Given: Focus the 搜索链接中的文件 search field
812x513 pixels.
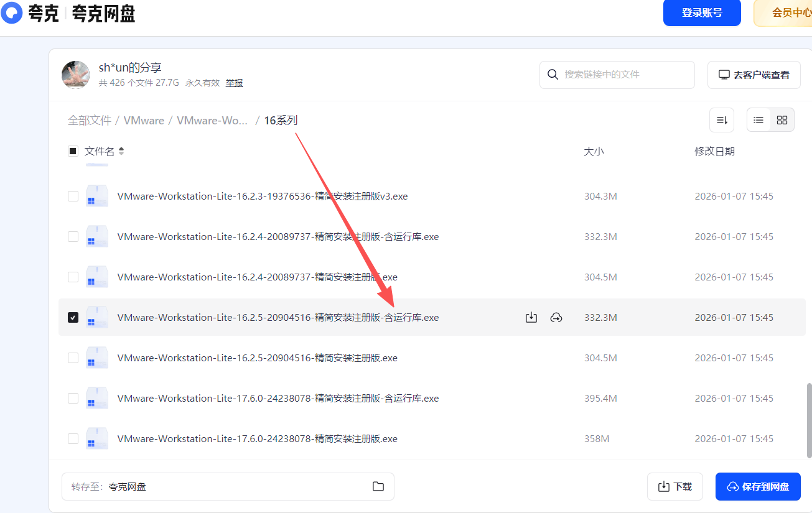Looking at the screenshot, I should [617, 75].
